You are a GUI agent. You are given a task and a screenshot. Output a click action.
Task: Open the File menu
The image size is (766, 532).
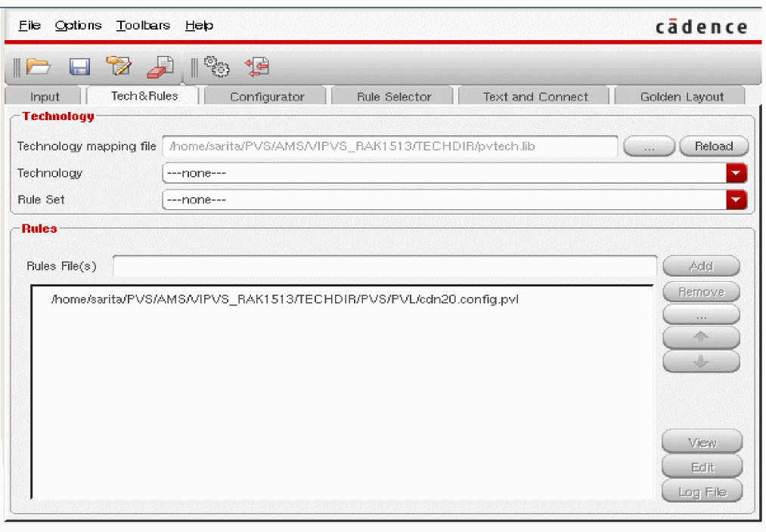click(x=29, y=26)
